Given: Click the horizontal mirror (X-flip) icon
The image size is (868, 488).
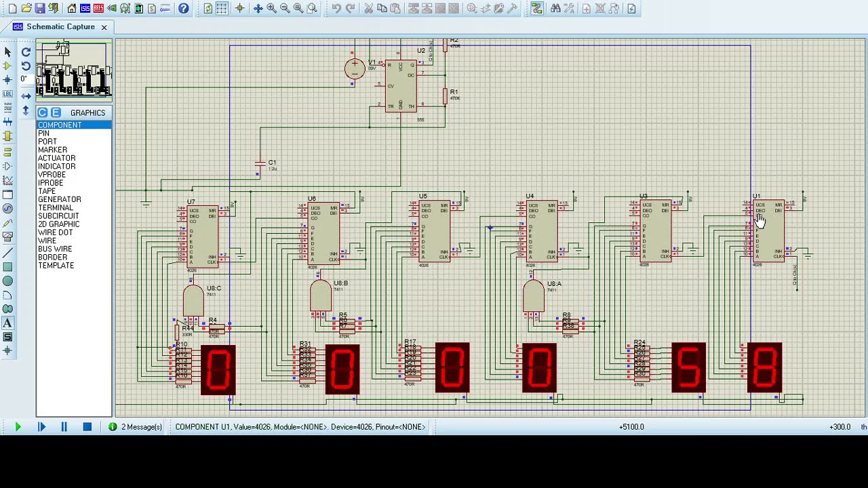Looking at the screenshot, I should pos(26,96).
